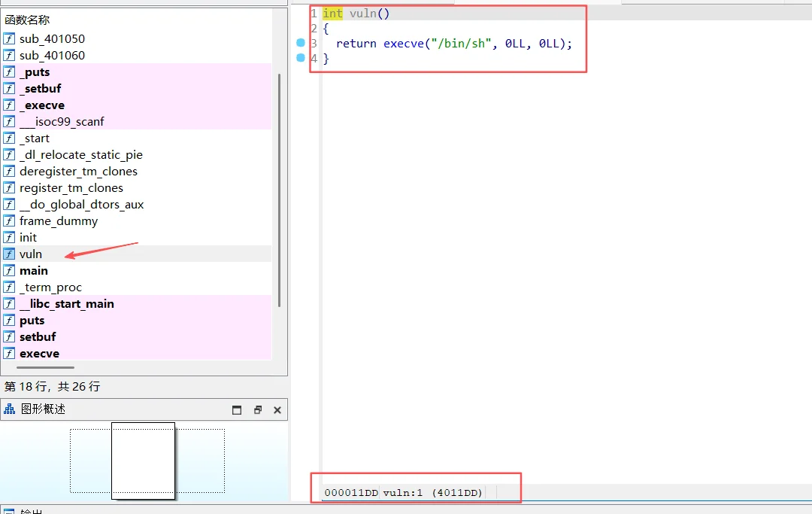Float the graph overview panel
The height and width of the screenshot is (514, 812).
(x=258, y=410)
